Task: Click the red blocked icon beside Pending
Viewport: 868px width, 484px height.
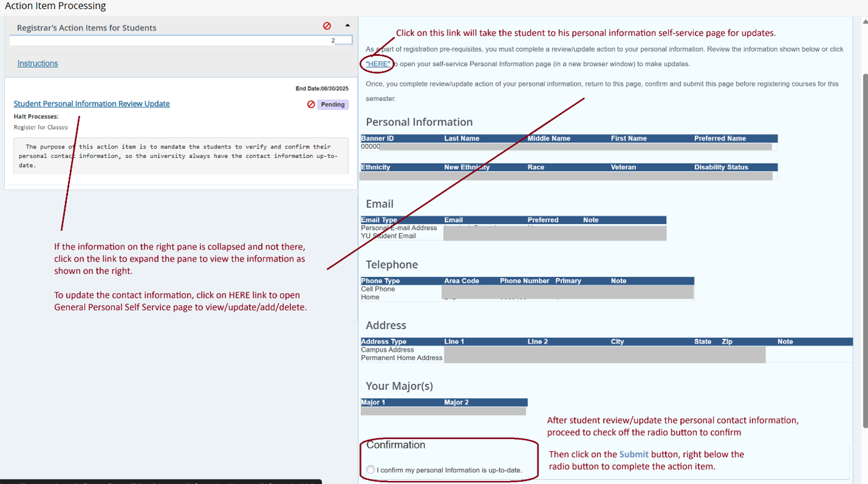Action: pos(311,104)
